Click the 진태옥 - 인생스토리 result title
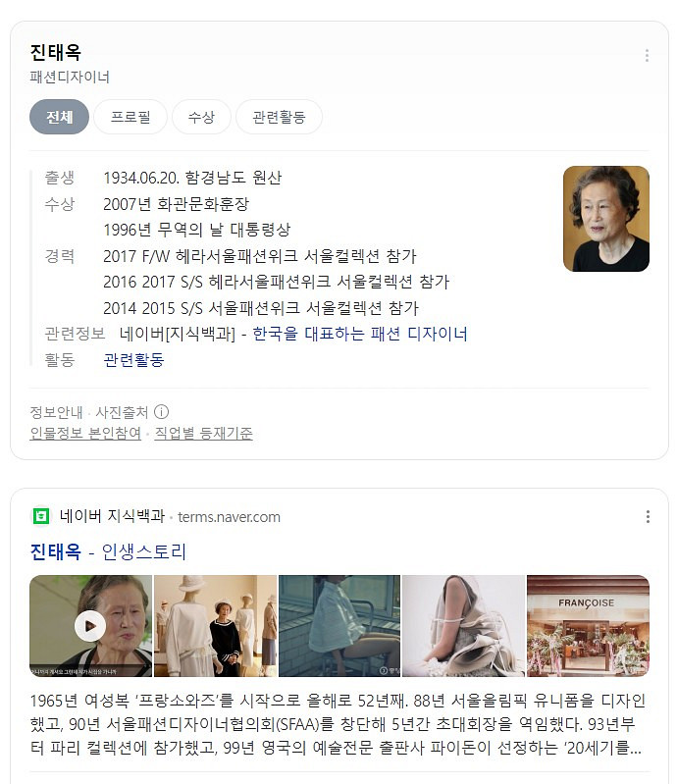The height and width of the screenshot is (784, 677). click(x=108, y=551)
